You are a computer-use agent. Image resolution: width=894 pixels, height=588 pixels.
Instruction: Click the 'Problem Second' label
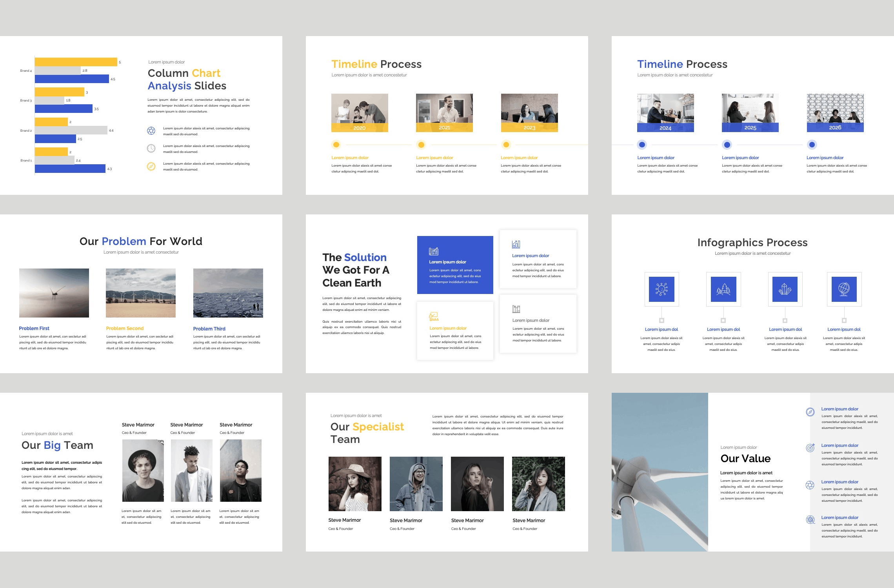click(125, 328)
